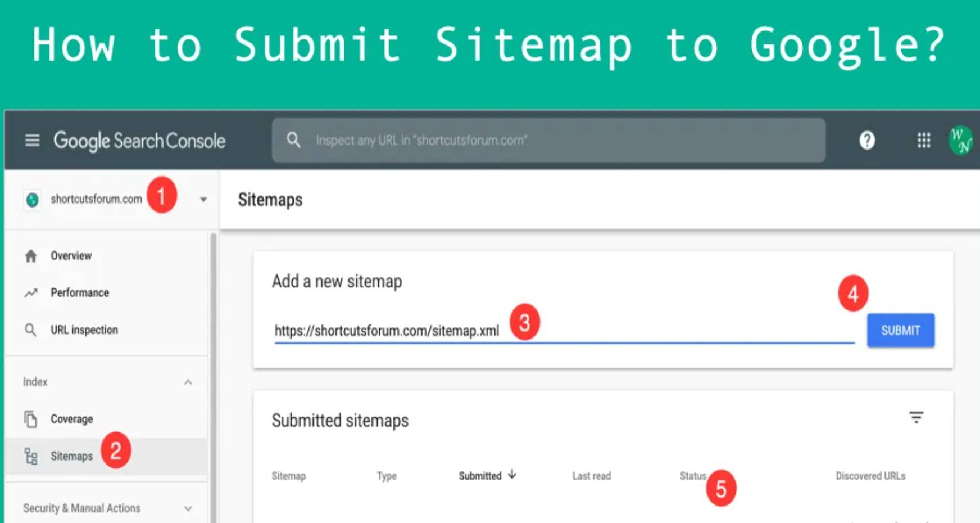Click the Sitemaps page heading
Screen dimensions: 980x523
pos(270,200)
